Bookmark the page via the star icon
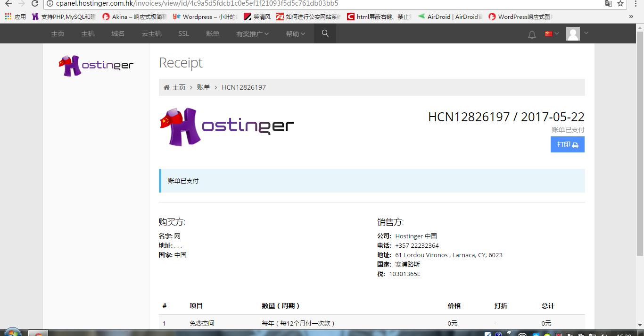 tap(620, 4)
